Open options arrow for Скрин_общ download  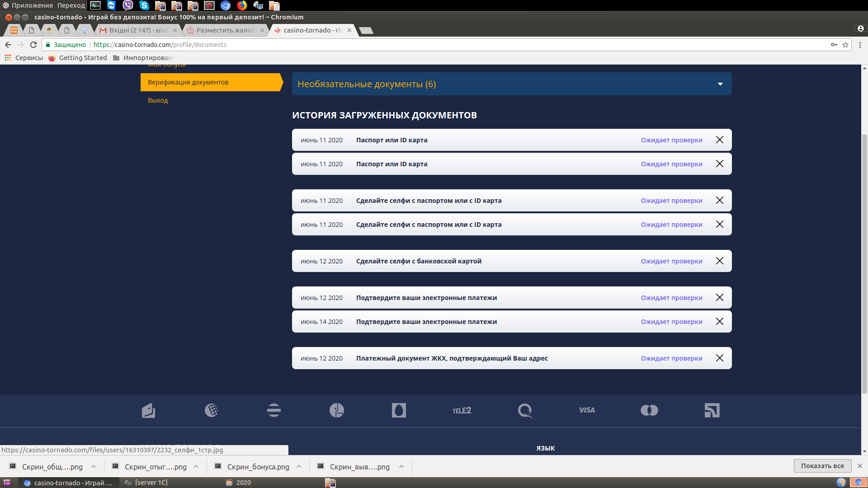(94, 467)
